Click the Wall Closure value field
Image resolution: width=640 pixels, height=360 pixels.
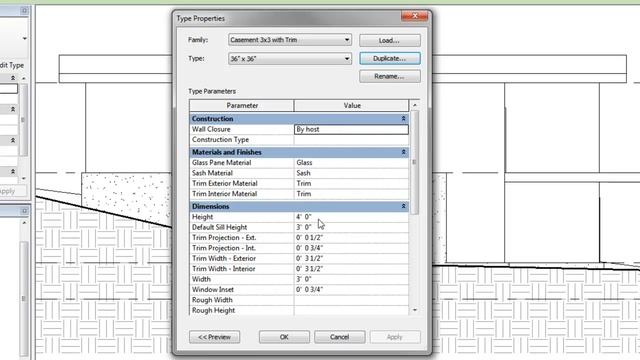351,129
